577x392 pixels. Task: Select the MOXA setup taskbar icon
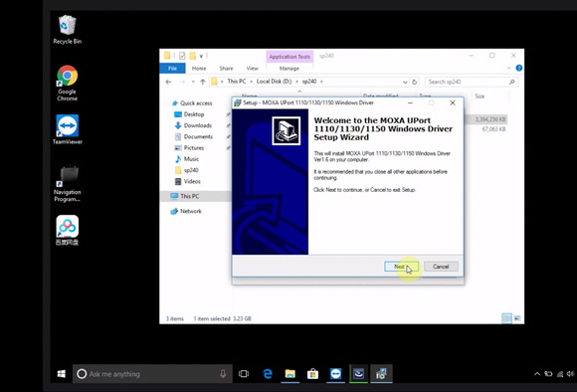pyautogui.click(x=381, y=374)
